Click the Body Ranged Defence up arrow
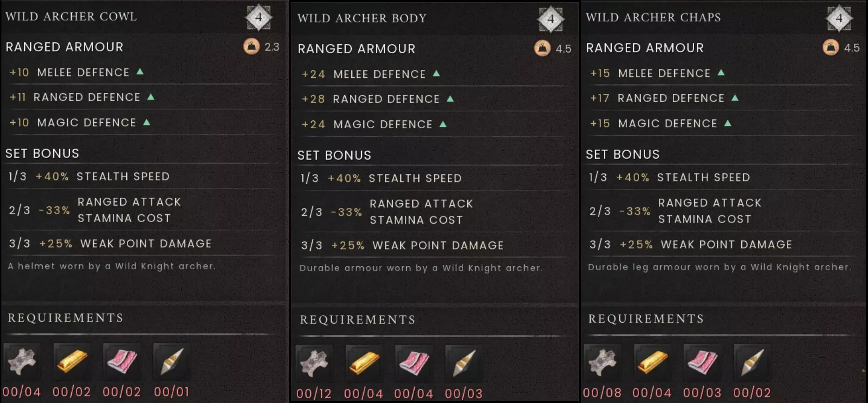This screenshot has height=403, width=868. 450,99
